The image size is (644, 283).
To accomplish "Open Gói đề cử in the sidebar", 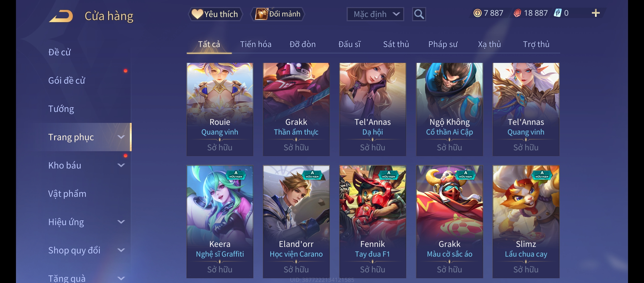I will click(x=67, y=80).
